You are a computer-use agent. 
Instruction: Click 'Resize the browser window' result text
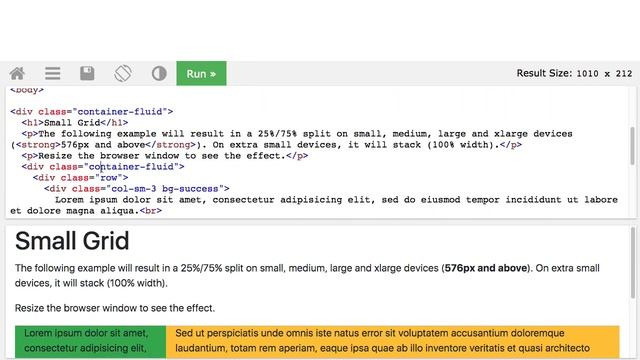point(115,308)
